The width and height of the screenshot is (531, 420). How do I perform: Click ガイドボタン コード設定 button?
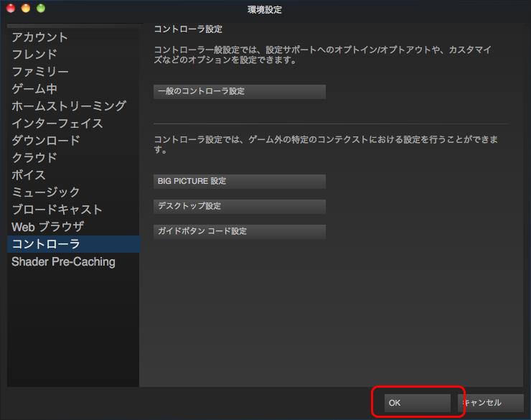click(x=240, y=232)
